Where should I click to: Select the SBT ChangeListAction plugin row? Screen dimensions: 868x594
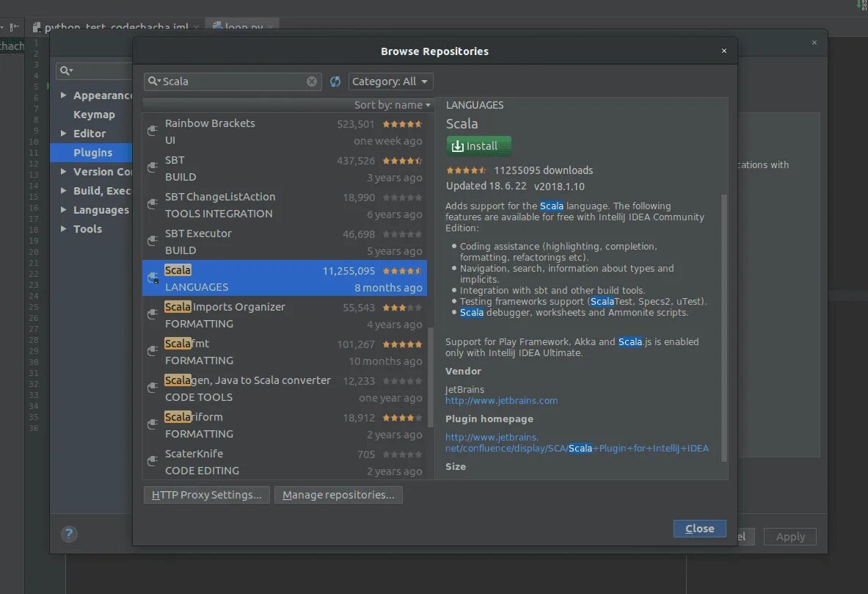[285, 205]
